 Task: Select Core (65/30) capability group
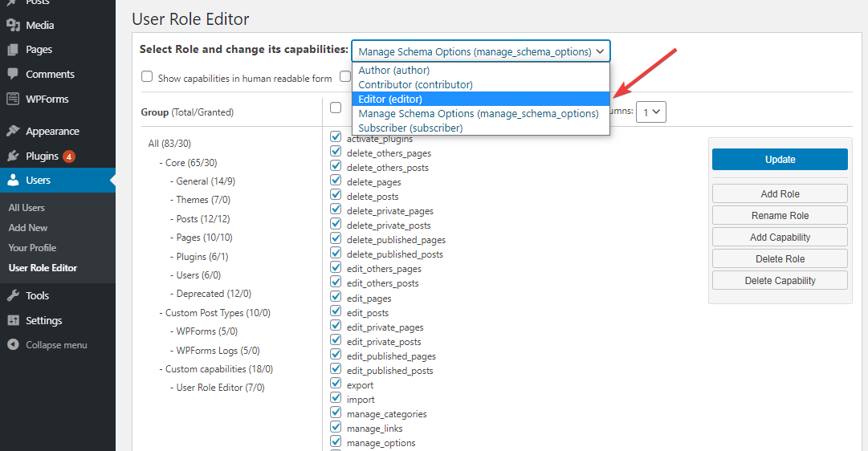pos(191,163)
